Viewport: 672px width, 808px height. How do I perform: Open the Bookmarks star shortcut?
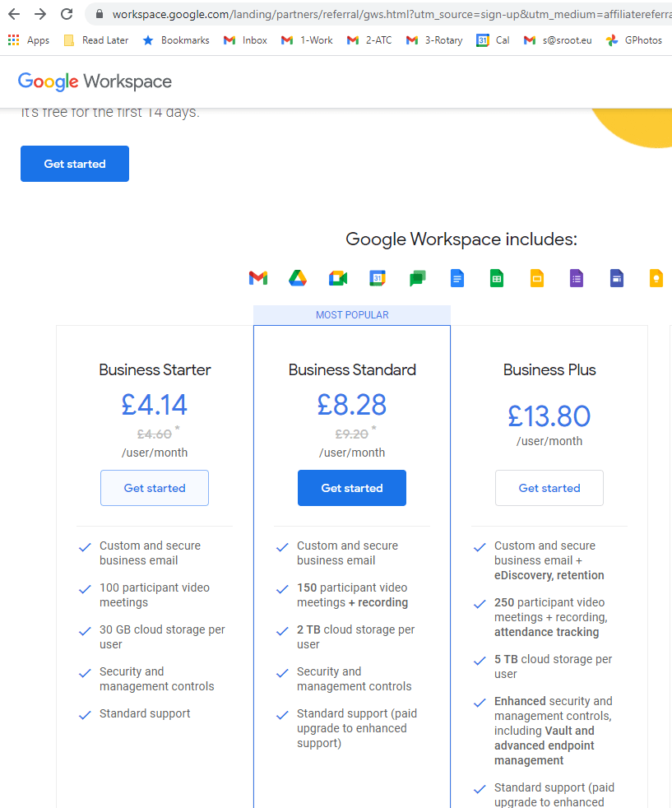(x=176, y=40)
